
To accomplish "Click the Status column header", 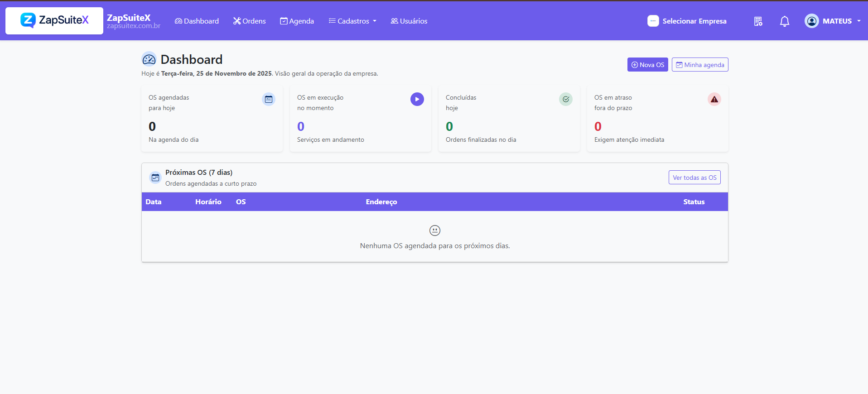I will click(x=694, y=202).
